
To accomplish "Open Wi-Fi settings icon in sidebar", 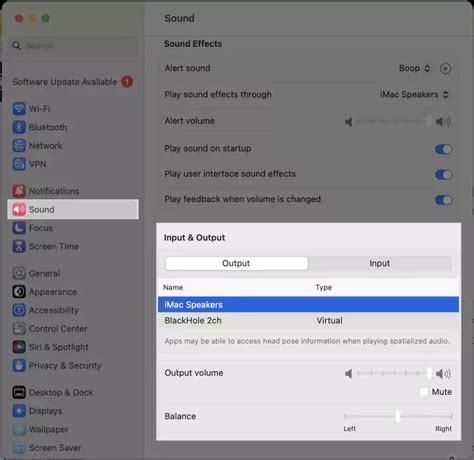I will 19,109.
